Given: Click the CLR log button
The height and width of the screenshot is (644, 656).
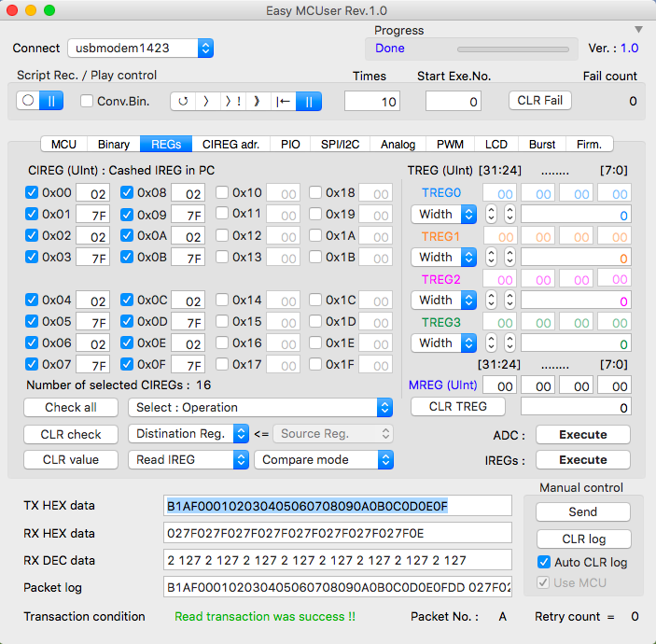Looking at the screenshot, I should pyautogui.click(x=584, y=539).
